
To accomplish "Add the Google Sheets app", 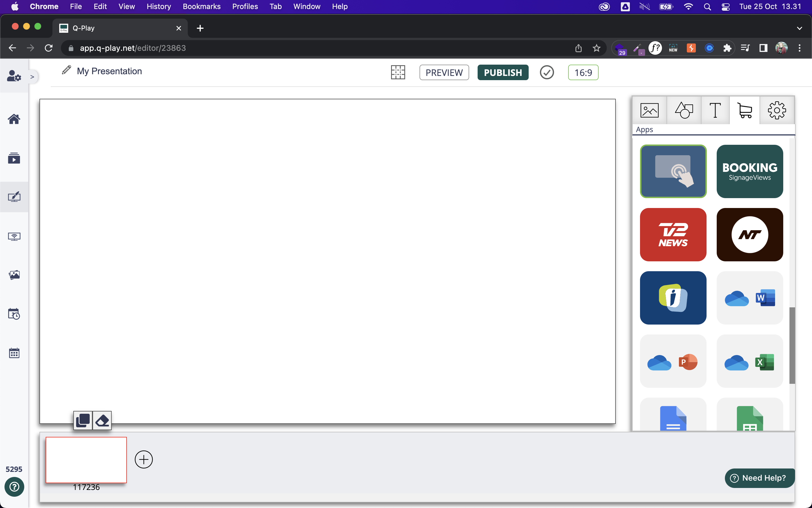I will click(x=750, y=415).
